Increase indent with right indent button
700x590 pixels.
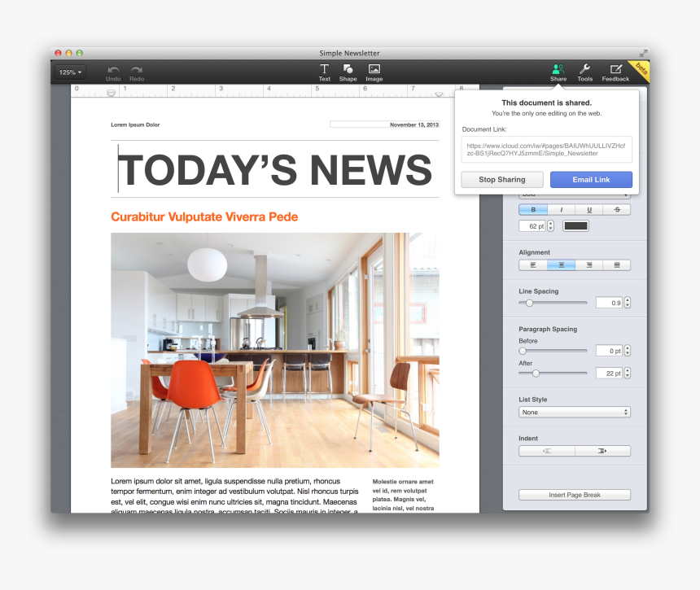click(x=602, y=451)
